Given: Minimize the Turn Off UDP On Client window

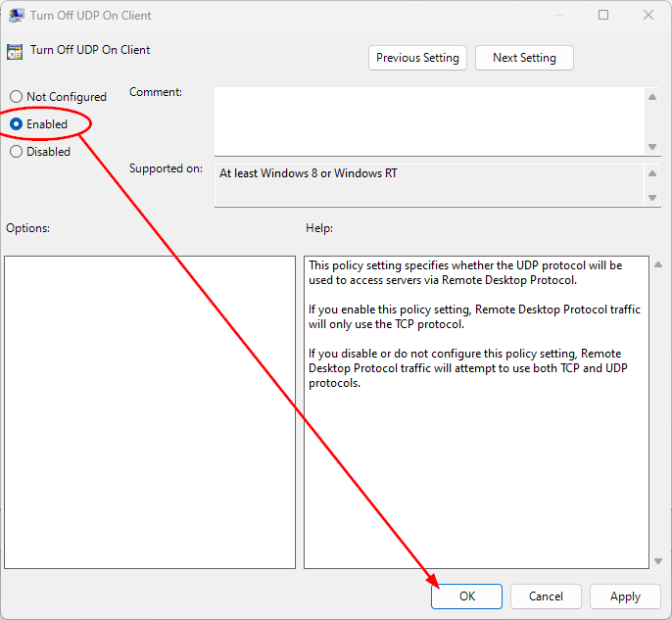Looking at the screenshot, I should click(559, 16).
